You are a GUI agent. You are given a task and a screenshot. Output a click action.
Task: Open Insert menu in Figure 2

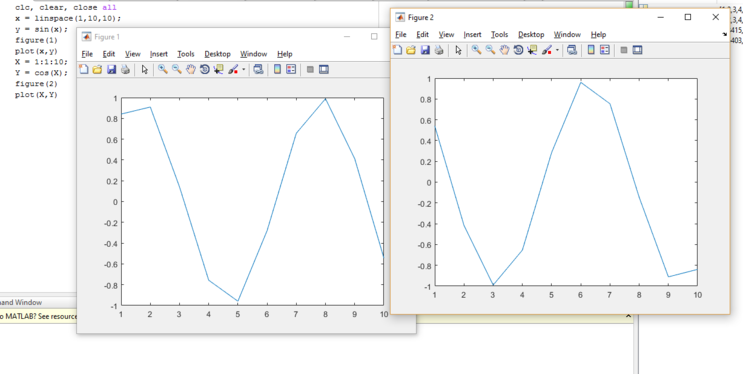pos(472,35)
